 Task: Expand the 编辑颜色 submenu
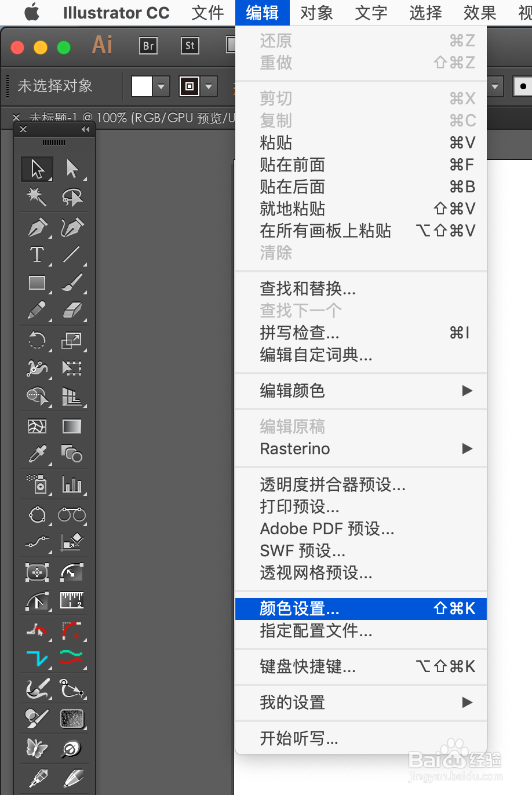361,391
